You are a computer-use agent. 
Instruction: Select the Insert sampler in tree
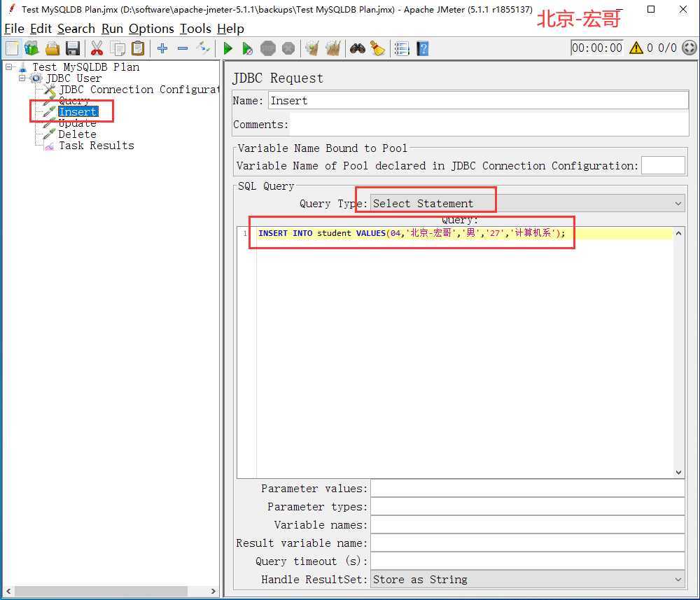[x=78, y=111]
